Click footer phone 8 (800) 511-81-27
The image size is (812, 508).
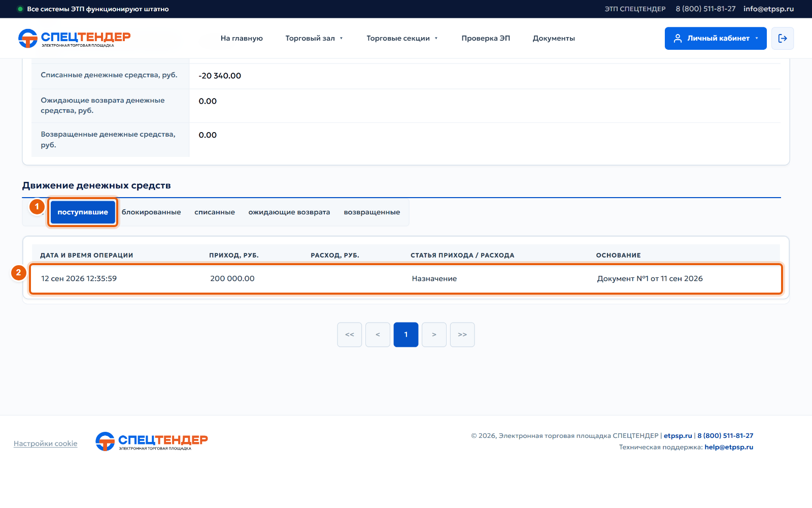click(x=725, y=436)
